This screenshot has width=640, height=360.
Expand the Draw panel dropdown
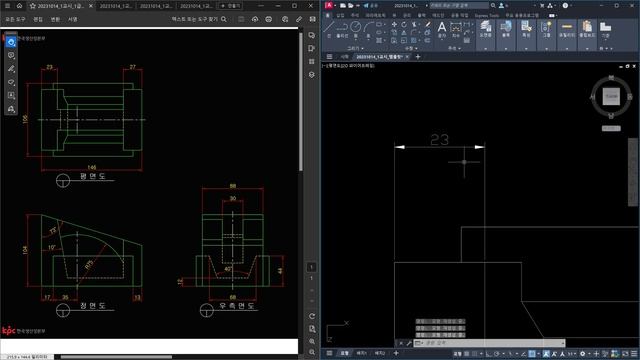click(355, 48)
